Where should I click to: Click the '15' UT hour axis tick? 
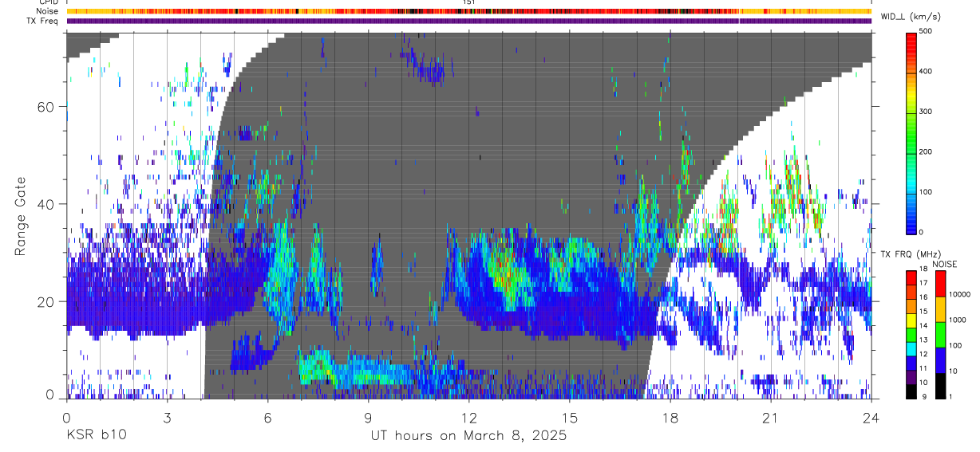(570, 417)
